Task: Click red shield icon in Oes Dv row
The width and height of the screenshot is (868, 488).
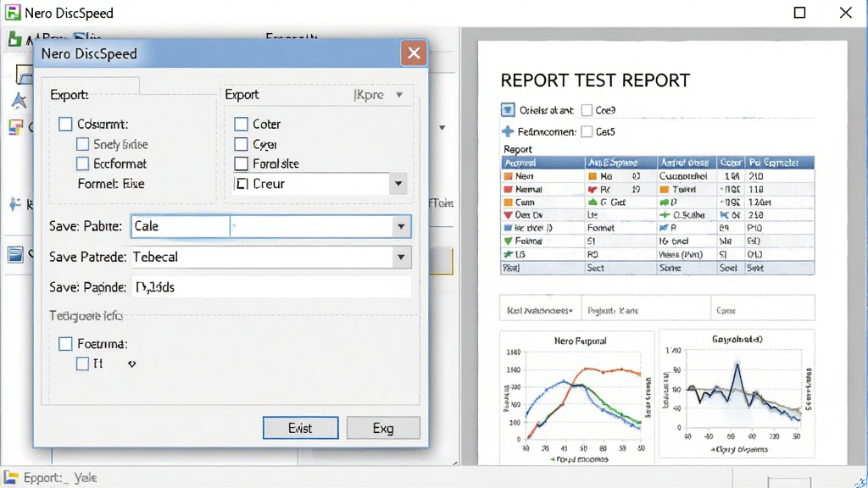Action: [x=509, y=214]
